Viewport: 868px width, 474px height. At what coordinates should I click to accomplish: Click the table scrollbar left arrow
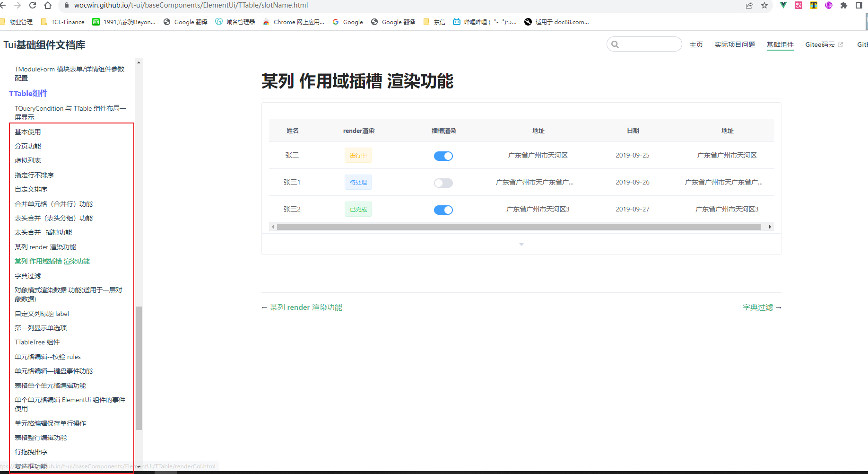tap(273, 227)
